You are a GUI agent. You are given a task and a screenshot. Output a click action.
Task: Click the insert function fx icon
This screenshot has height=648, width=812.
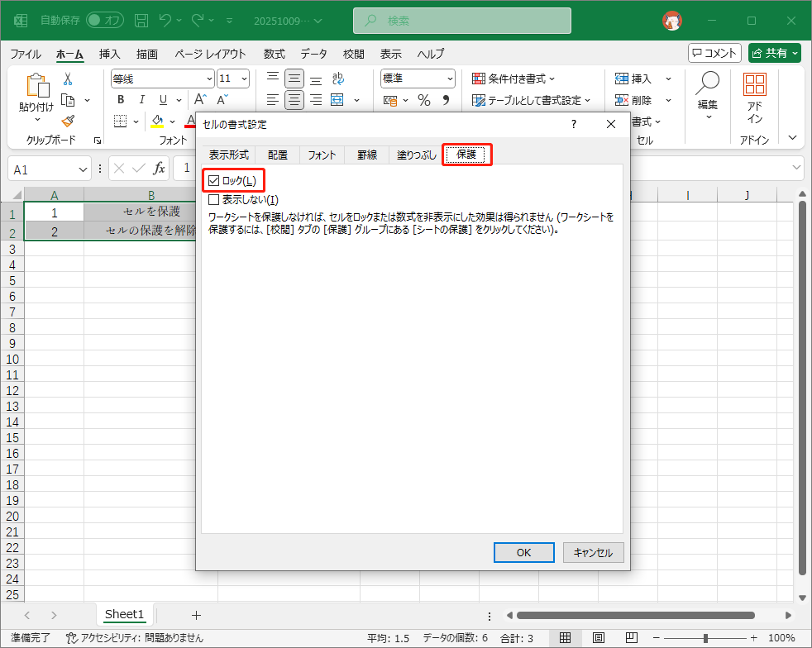(x=159, y=169)
